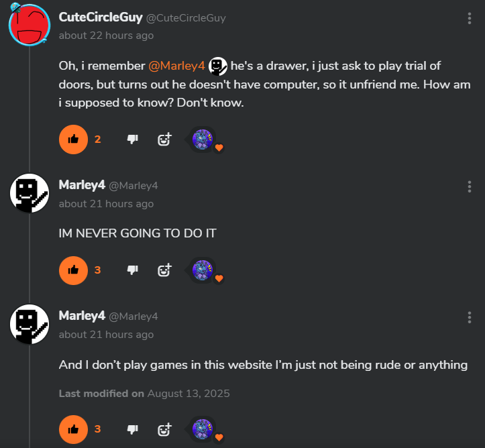View heart reaction avatar under "IM NEVER GOING"
Viewport: 485px width, 448px height.
pyautogui.click(x=203, y=270)
